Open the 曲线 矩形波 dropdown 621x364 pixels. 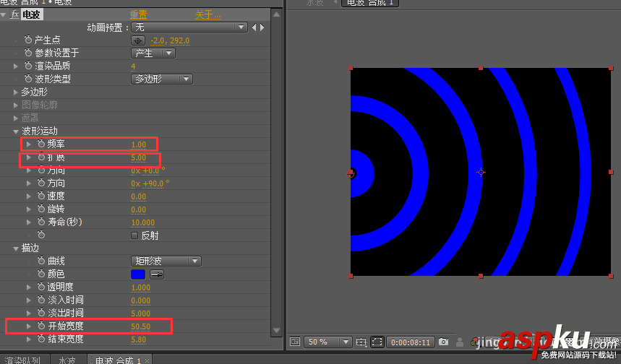click(x=166, y=261)
